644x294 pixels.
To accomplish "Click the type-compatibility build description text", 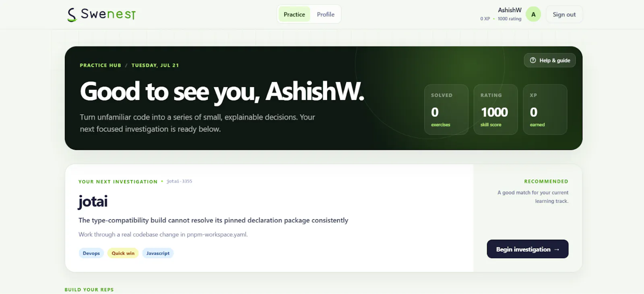I will pyautogui.click(x=213, y=220).
